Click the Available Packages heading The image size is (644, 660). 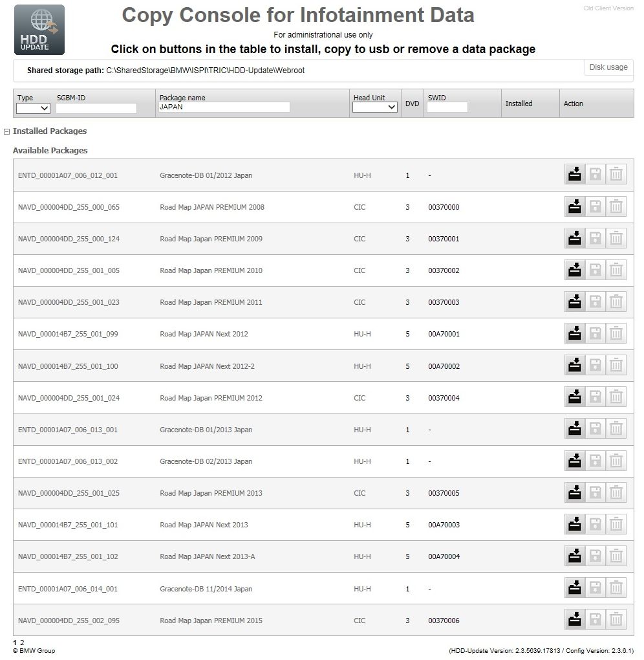(x=50, y=150)
